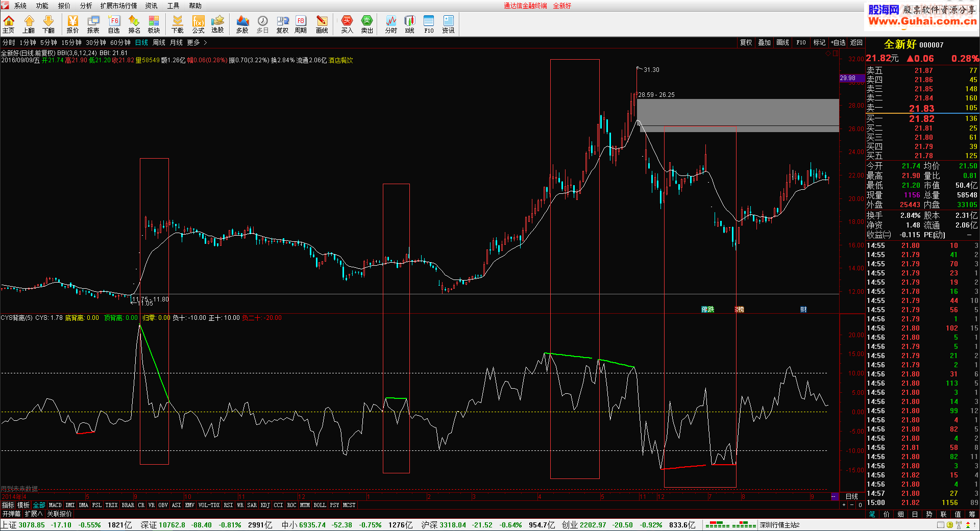980x531 pixels.
Task: Click the 返回 back button
Action: [856, 43]
